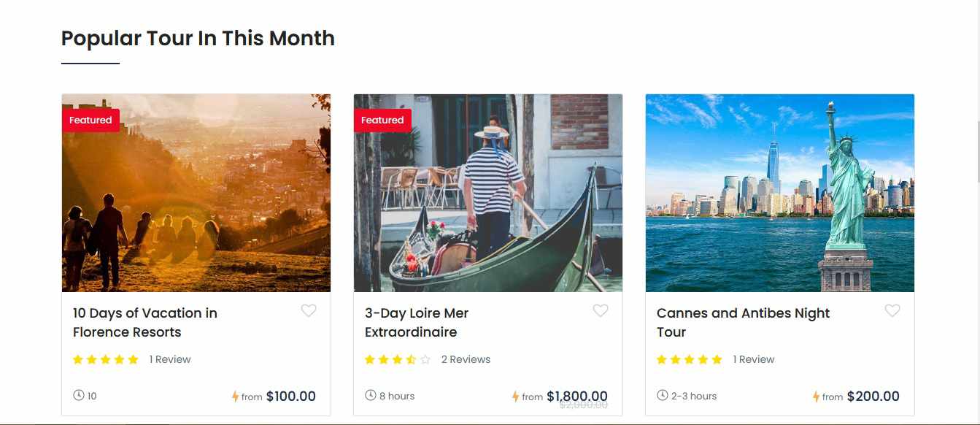Click lightning bolt icon next to $200.00
Screen dimensions: 980x425
click(816, 397)
